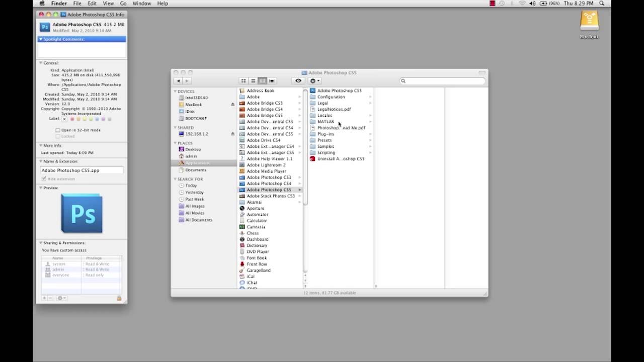Screen dimensions: 644x362
Task: Apply the blue label color
Action: coord(97,119)
